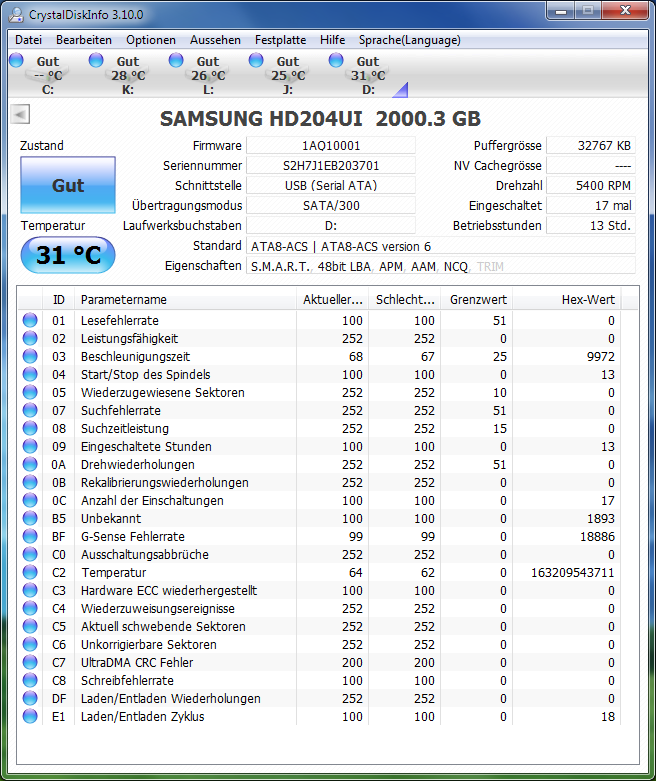This screenshot has width=656, height=781.
Task: Open the Sprache(Language) menu
Action: [409, 40]
